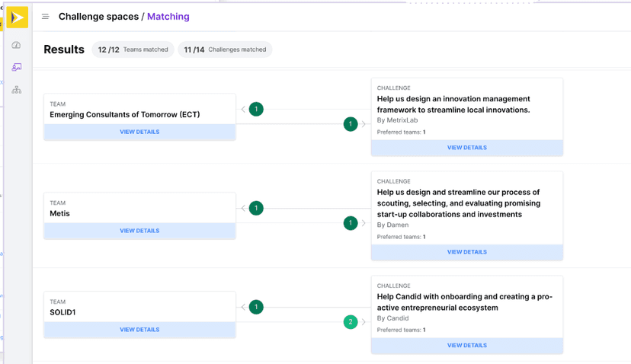View details of the Candid challenge
This screenshot has height=364, width=631.
[x=466, y=345]
